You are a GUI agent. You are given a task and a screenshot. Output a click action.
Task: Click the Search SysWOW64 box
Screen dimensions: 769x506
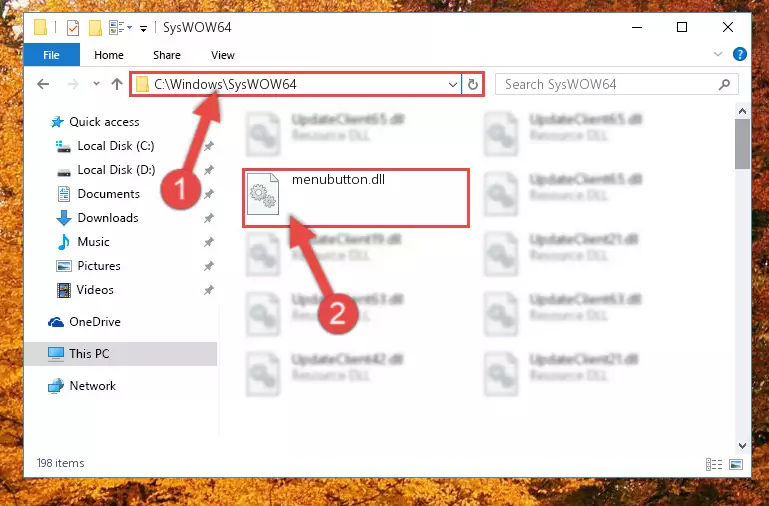pyautogui.click(x=616, y=84)
